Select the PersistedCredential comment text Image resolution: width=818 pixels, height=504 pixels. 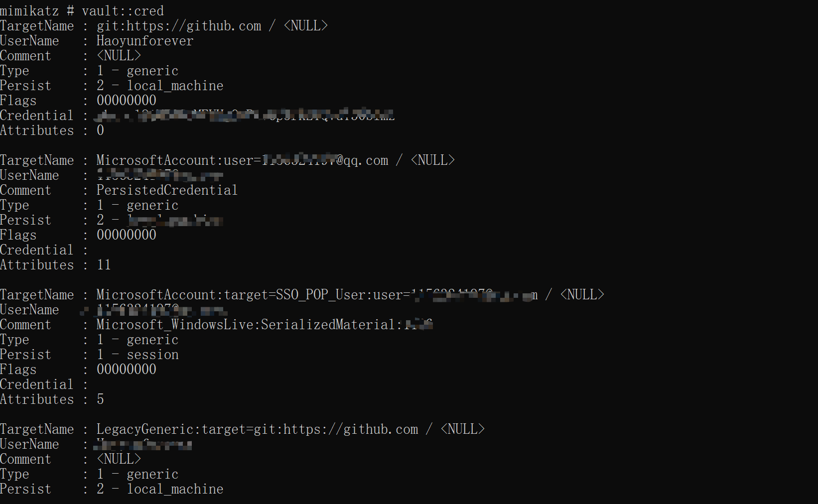tap(167, 190)
